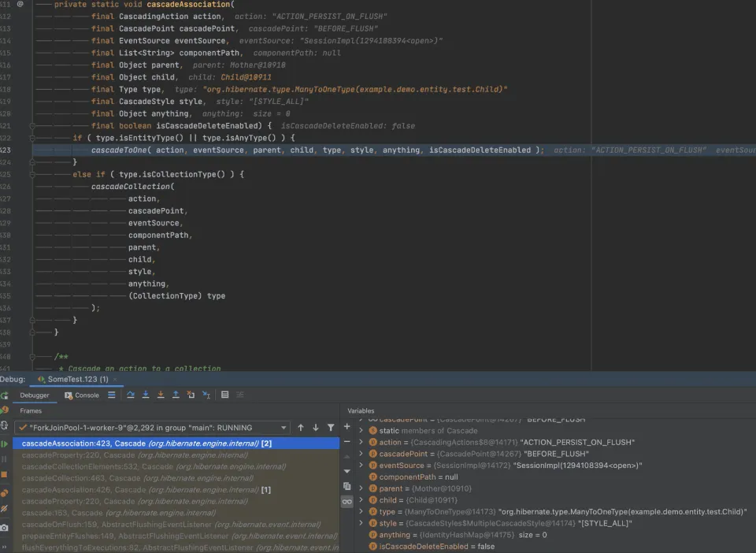756x553 pixels.
Task: Close the SomeTest.123 (1) debug tab
Action: [115, 380]
